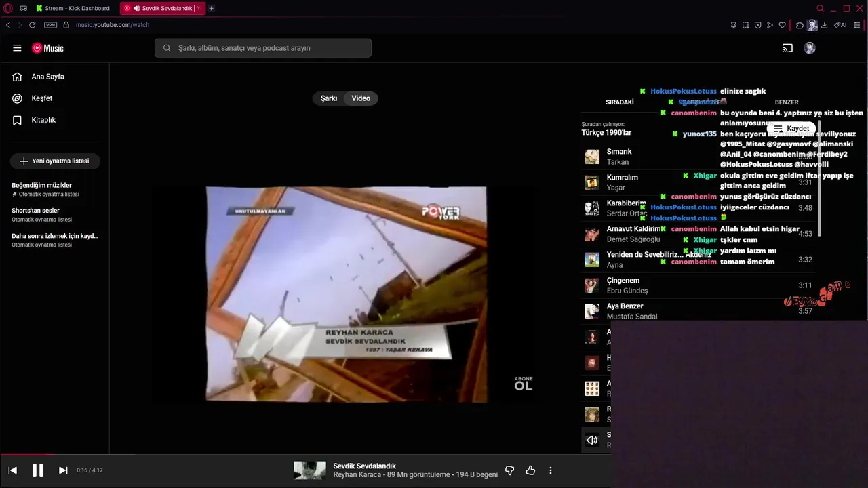Take a snapshot with the capture icon
868x488 pixels.
tap(745, 25)
